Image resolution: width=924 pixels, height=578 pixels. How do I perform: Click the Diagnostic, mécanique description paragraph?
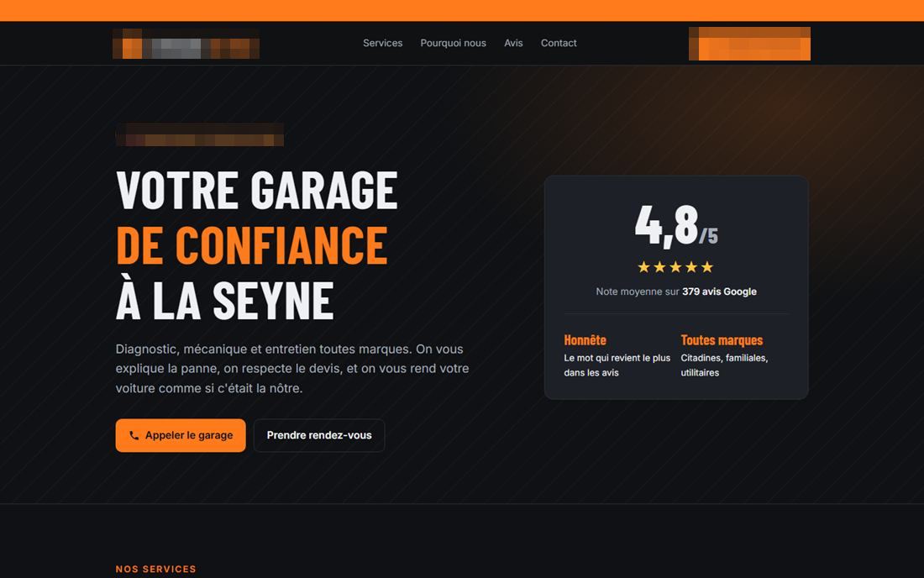click(x=292, y=369)
